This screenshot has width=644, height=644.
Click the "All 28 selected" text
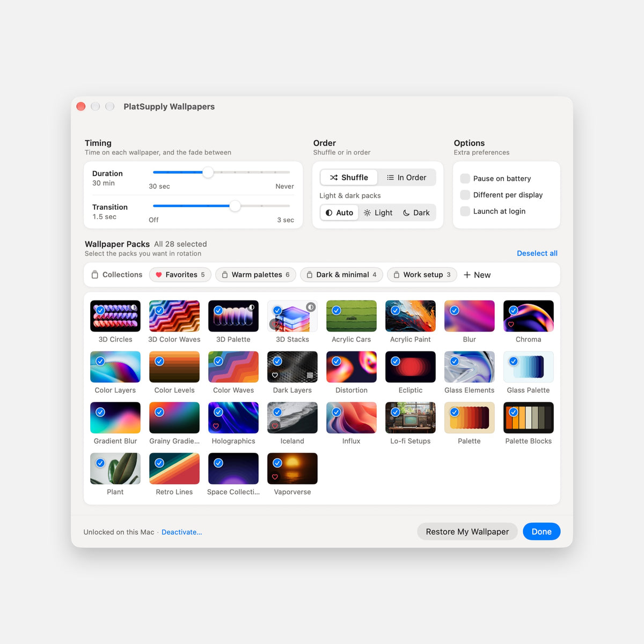(180, 244)
